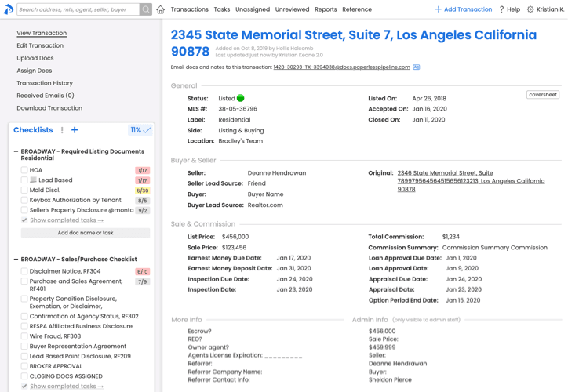Click the MLS number 38-05-36796

[238, 109]
